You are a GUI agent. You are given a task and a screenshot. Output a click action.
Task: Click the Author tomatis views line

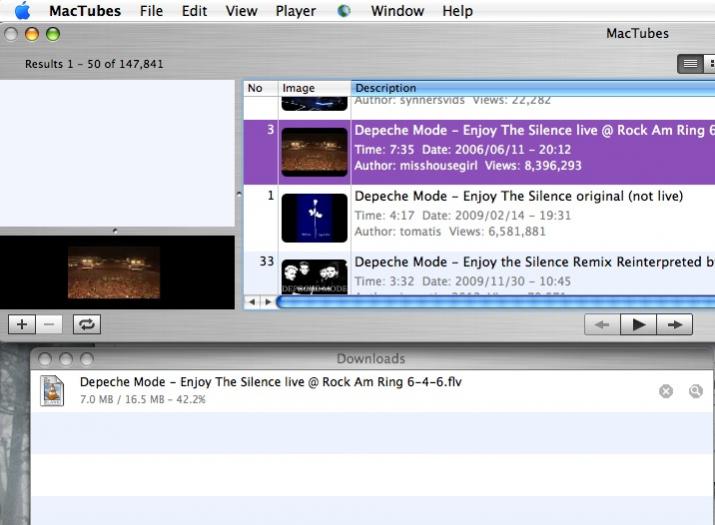point(450,232)
